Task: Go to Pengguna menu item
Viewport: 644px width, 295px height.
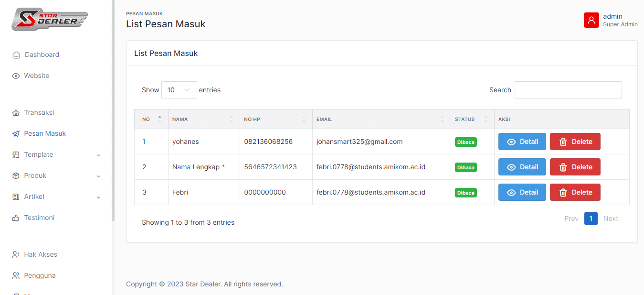Action: pos(40,276)
